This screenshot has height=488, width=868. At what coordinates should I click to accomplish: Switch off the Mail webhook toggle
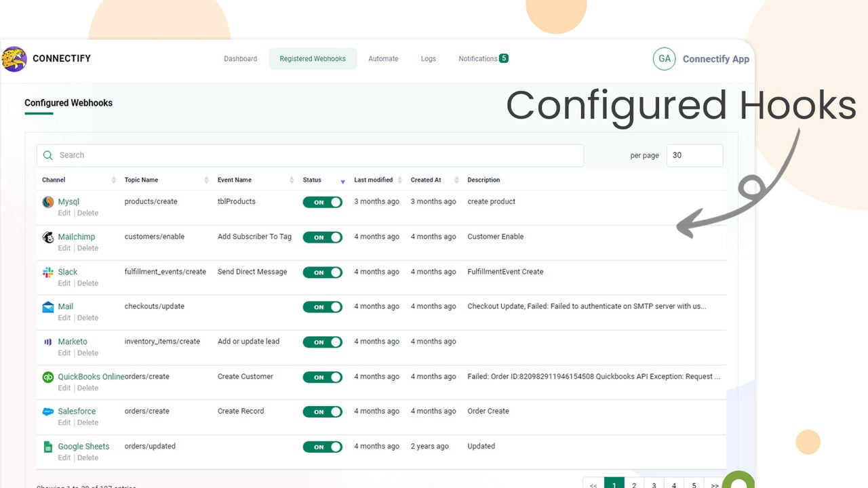tap(323, 307)
